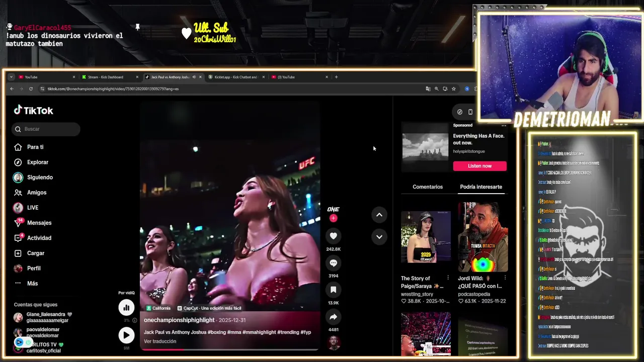Viewport: 644px width, 362px height.
Task: Click the browser translate page icon
Action: click(428, 89)
